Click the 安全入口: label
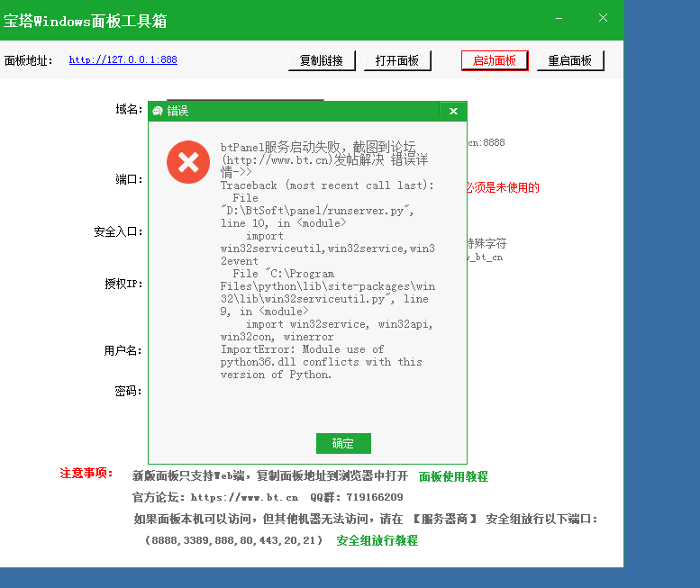Screen dimensions: 700x588 click(118, 231)
